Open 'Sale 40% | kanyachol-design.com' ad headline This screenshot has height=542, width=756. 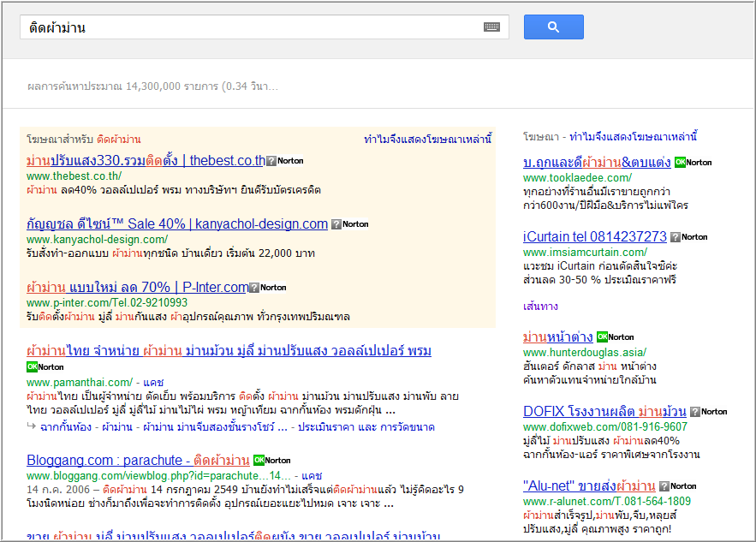coord(177,223)
